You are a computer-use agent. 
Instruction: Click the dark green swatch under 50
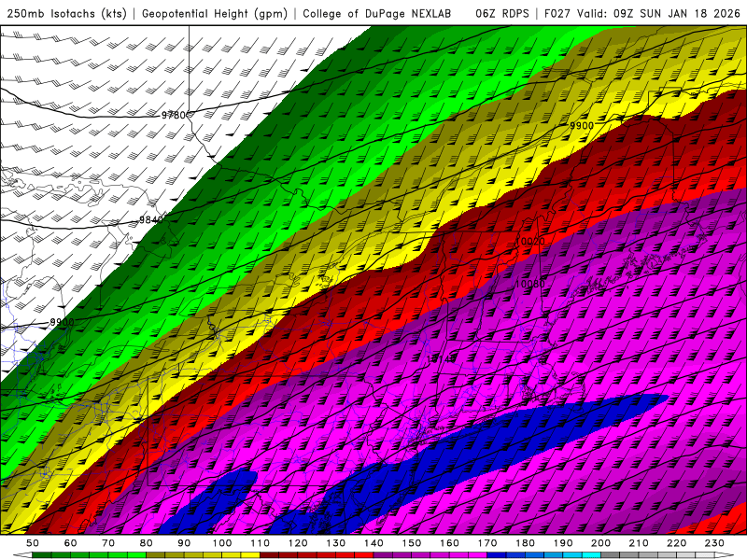pos(41,555)
